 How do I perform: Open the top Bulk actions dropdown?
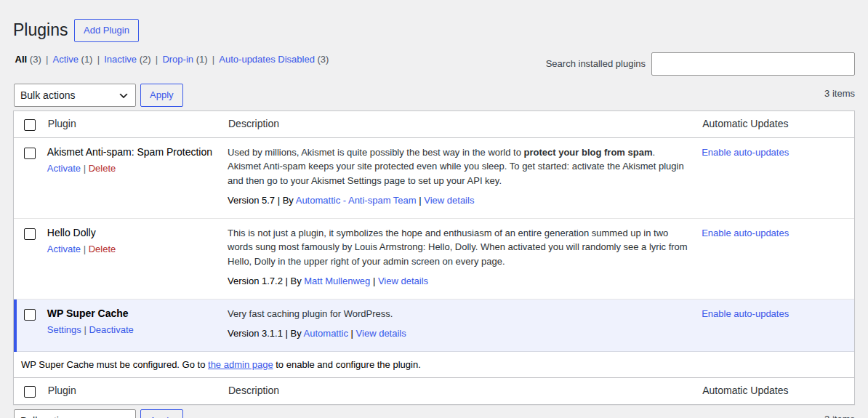pyautogui.click(x=75, y=95)
